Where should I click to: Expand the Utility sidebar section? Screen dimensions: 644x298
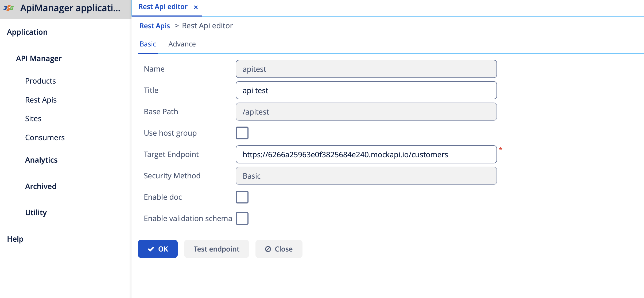[36, 212]
